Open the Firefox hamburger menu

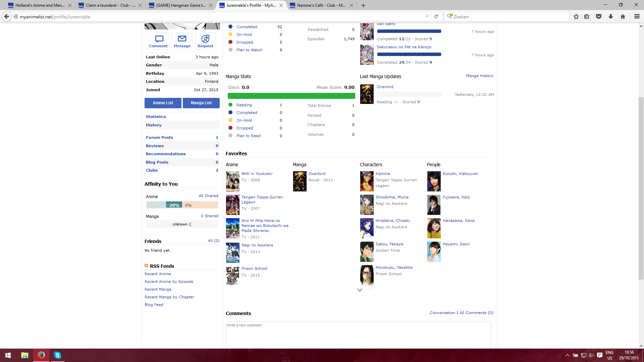pos(637,16)
